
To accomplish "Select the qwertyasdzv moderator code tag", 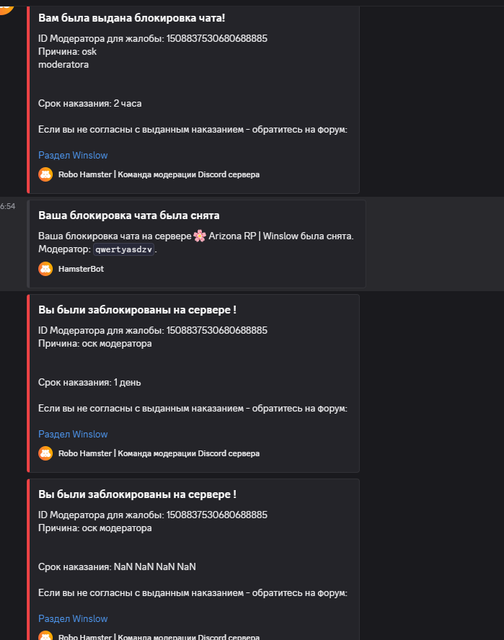I will pos(124,249).
